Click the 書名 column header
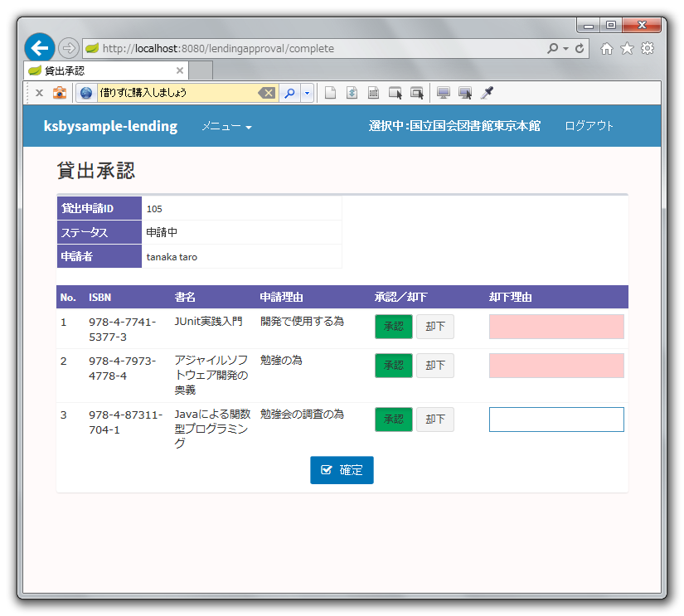The image size is (684, 616). (x=185, y=297)
